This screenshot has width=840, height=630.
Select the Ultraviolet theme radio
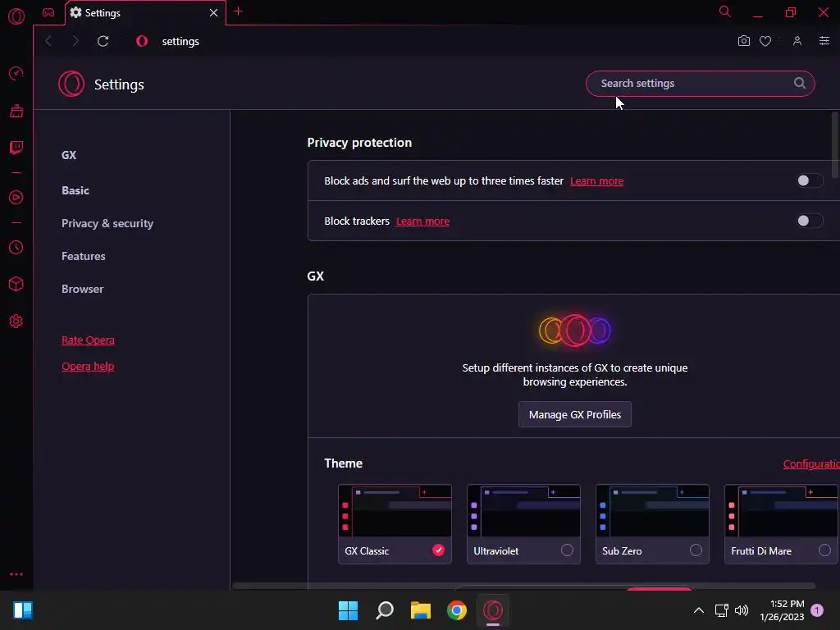click(567, 550)
